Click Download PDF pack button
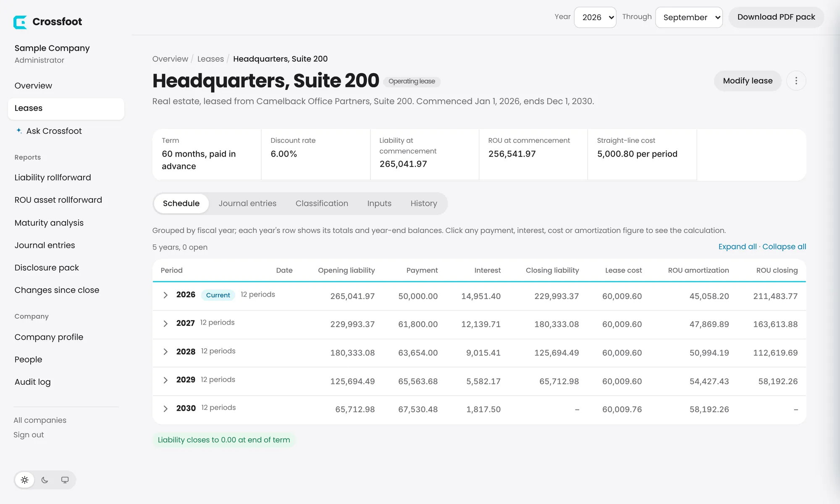This screenshot has width=840, height=504. [776, 17]
